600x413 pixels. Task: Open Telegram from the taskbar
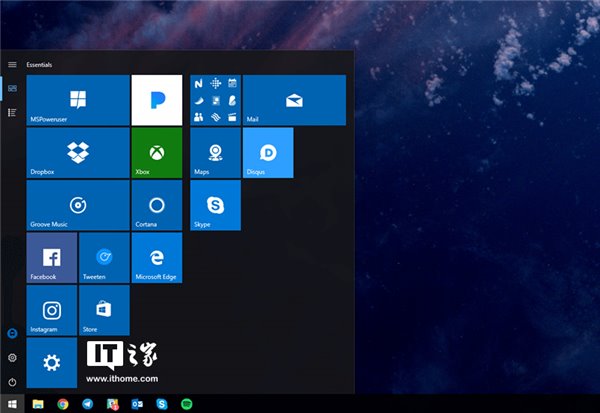coord(88,404)
